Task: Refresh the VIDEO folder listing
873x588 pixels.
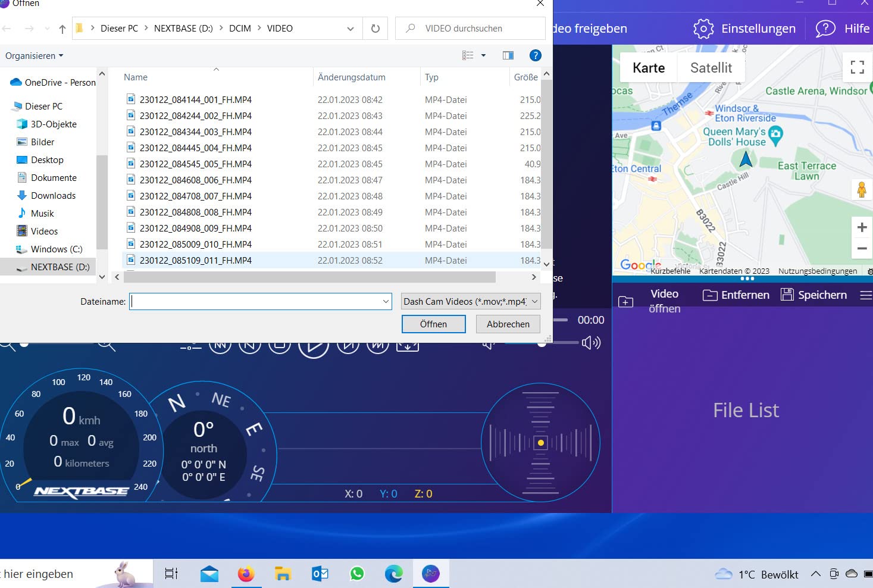Action: [x=376, y=29]
